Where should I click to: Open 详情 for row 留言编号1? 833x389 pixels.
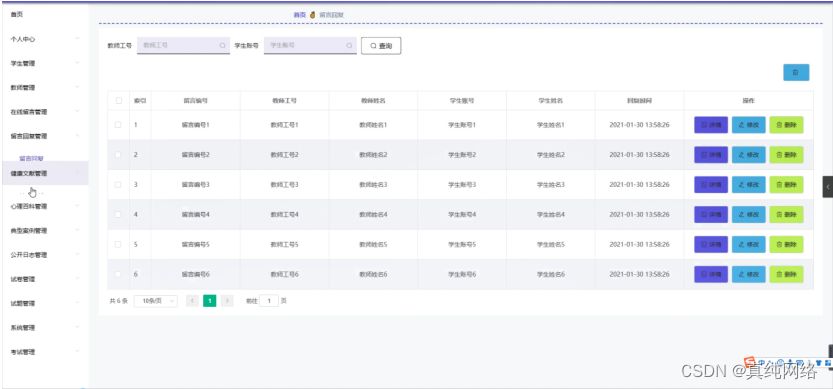pos(711,125)
